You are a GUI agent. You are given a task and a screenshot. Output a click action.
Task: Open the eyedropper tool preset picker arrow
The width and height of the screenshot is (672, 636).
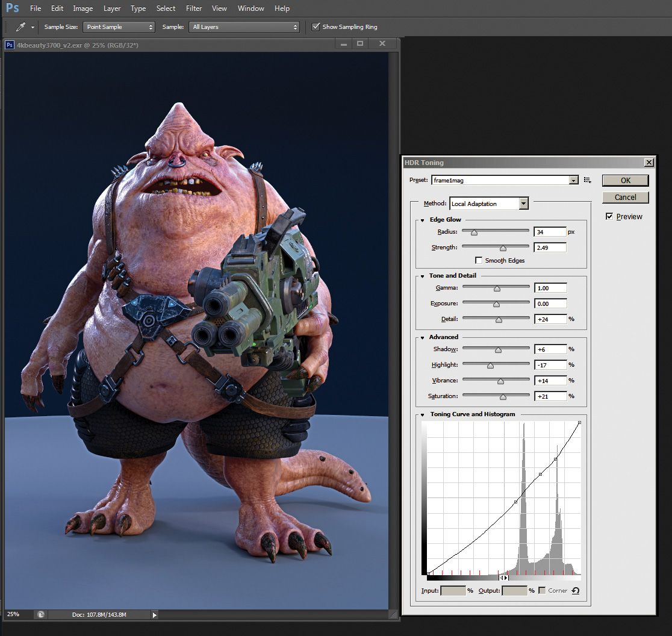(x=33, y=26)
